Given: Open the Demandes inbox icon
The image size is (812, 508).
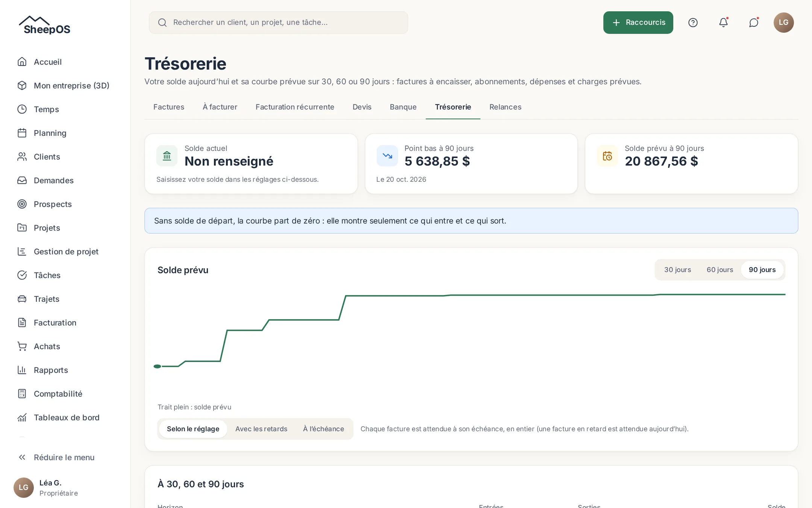Looking at the screenshot, I should pyautogui.click(x=22, y=180).
